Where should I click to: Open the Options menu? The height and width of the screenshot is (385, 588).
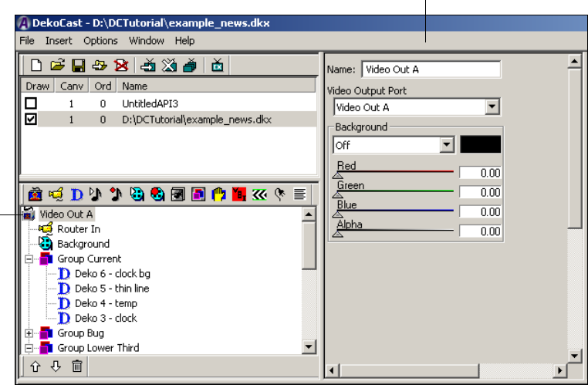tap(100, 40)
